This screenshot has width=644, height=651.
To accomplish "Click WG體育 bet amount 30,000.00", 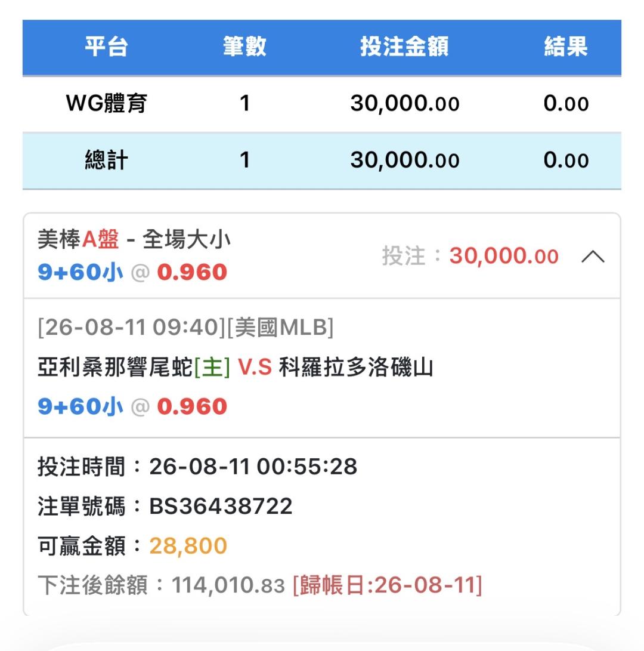I will coord(404,103).
